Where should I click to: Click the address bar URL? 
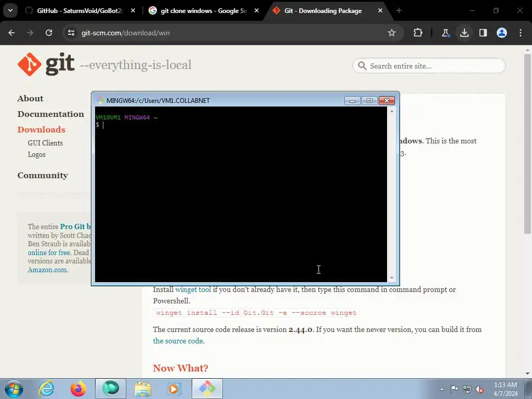[126, 33]
